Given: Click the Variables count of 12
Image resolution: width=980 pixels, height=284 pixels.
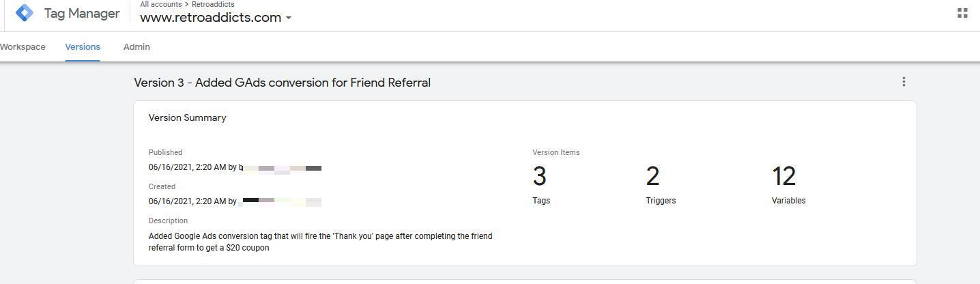Looking at the screenshot, I should click(783, 177).
